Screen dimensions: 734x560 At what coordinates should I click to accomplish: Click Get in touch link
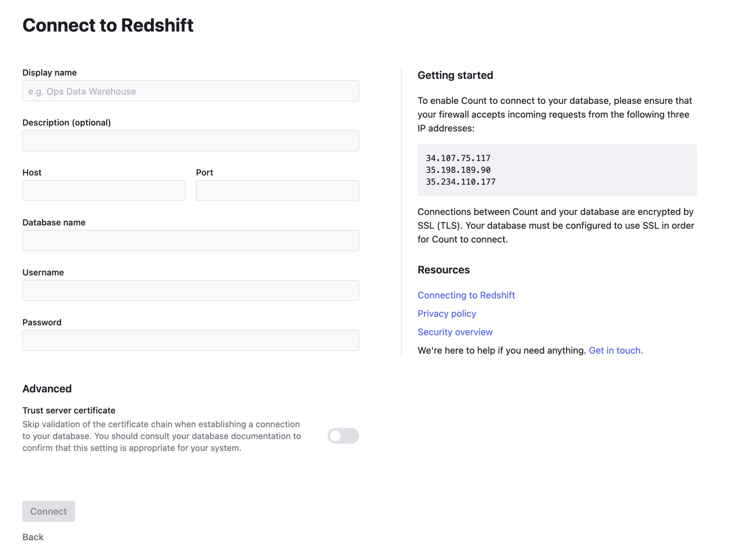coord(616,350)
